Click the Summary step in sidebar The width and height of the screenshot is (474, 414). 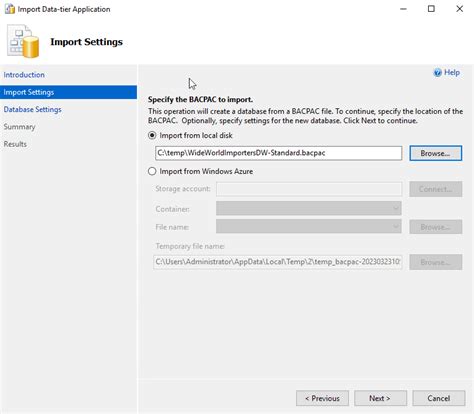click(19, 127)
